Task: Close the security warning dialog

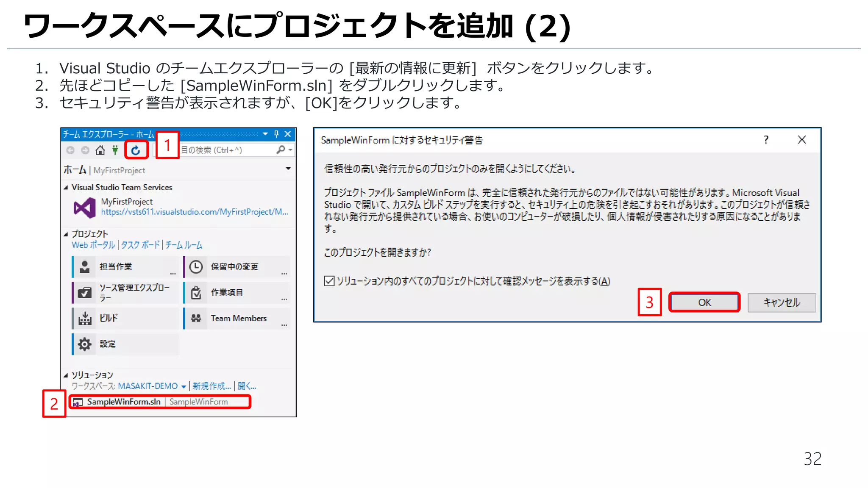Action: 802,140
